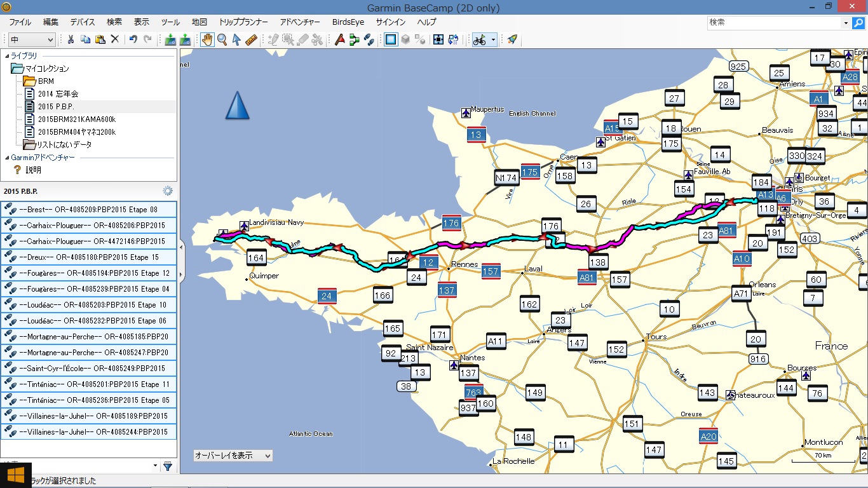Viewport: 868px width, 488px height.
Task: Toggle the 3D map view cube
Action: click(x=405, y=39)
